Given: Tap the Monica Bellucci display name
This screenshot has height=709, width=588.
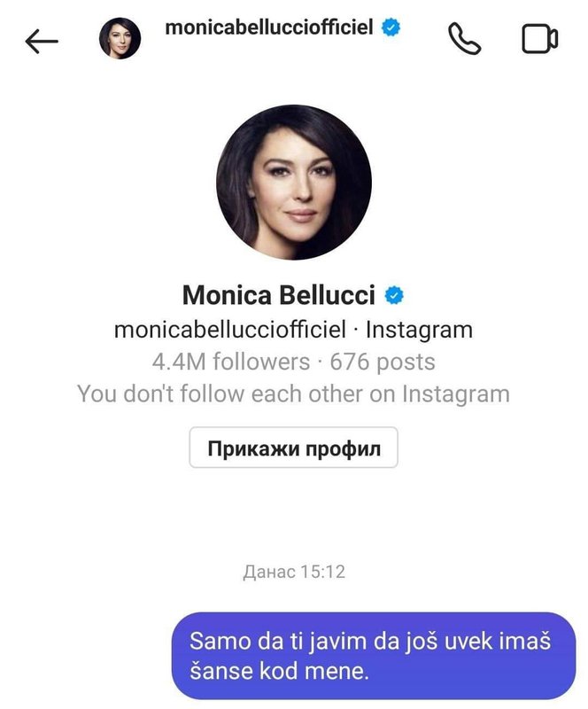Looking at the screenshot, I should [x=279, y=295].
